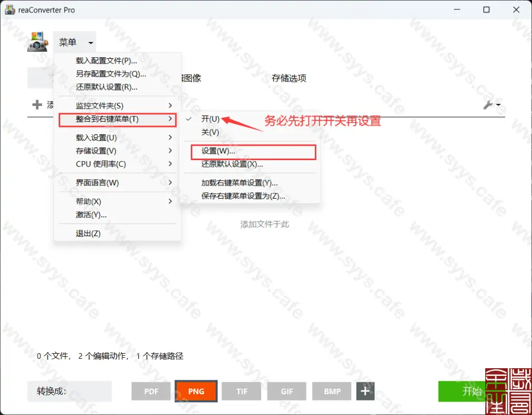This screenshot has width=532, height=415.
Task: Select PDF as output format
Action: pos(151,391)
